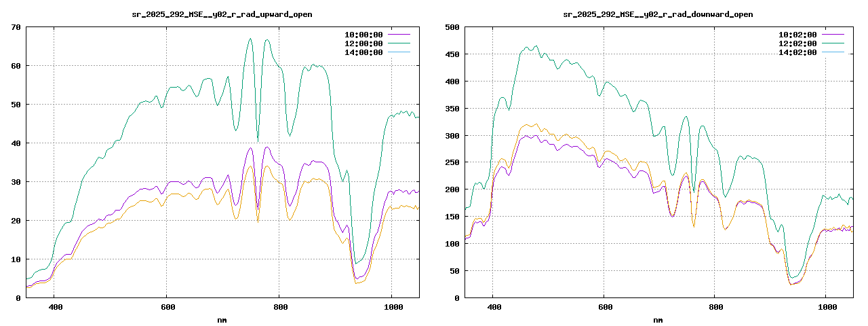The height and width of the screenshot is (326, 868).
Task: Click the 1000 x-axis tick on downward chart
Action: click(x=825, y=307)
